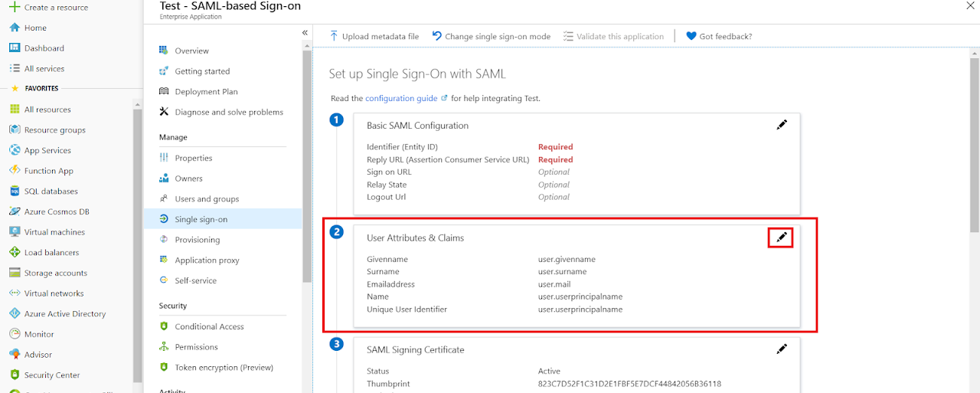The image size is (980, 393).
Task: Click the Identifier (Entity ID) label
Action: click(x=402, y=146)
